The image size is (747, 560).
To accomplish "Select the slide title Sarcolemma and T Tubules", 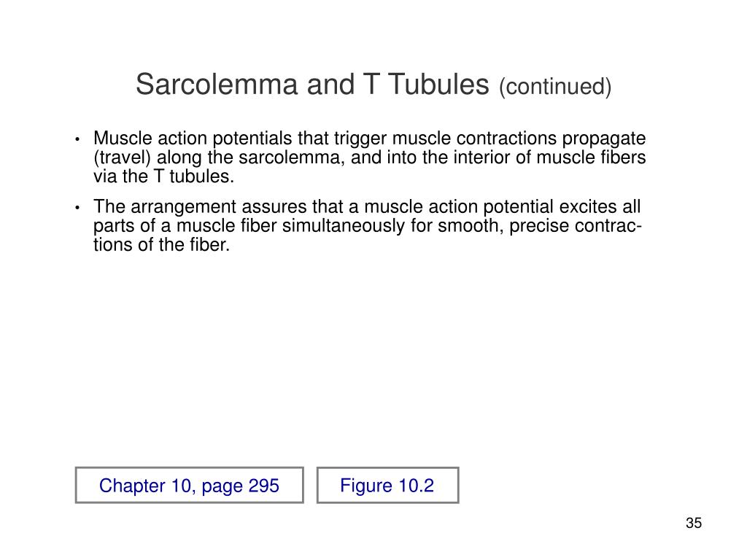I will tap(312, 85).
